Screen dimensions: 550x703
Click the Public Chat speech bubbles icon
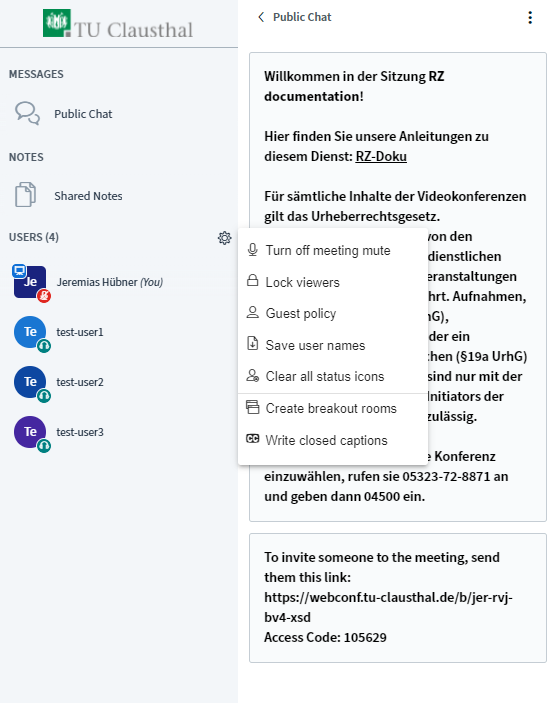pyautogui.click(x=27, y=113)
